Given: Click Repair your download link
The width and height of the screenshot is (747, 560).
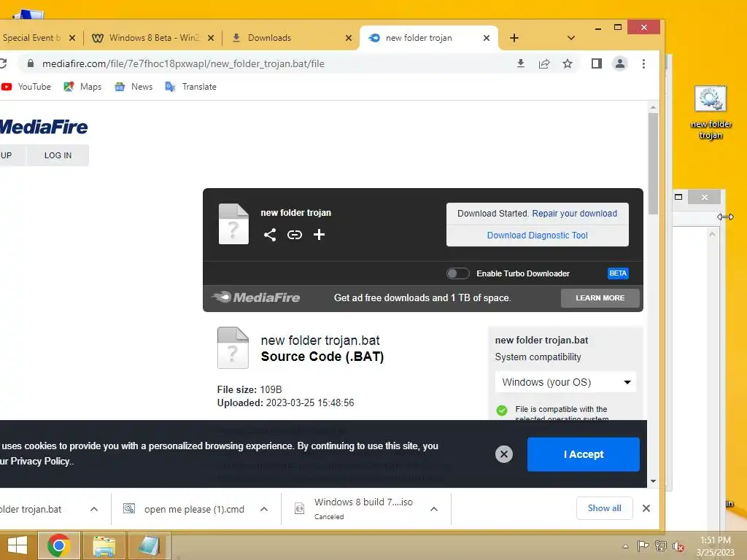Looking at the screenshot, I should (575, 214).
